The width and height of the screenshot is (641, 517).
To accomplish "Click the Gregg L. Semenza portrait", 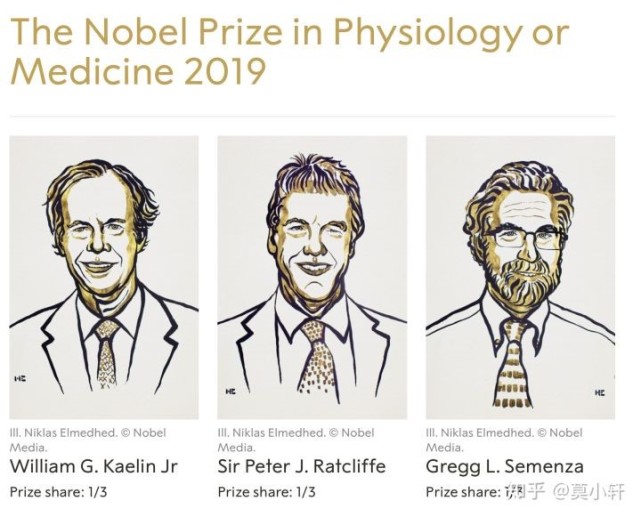I will [520, 278].
